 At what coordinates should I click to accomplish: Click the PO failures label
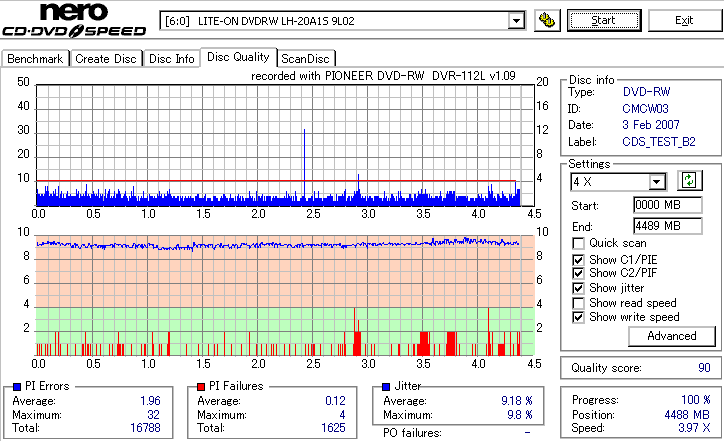tap(412, 433)
